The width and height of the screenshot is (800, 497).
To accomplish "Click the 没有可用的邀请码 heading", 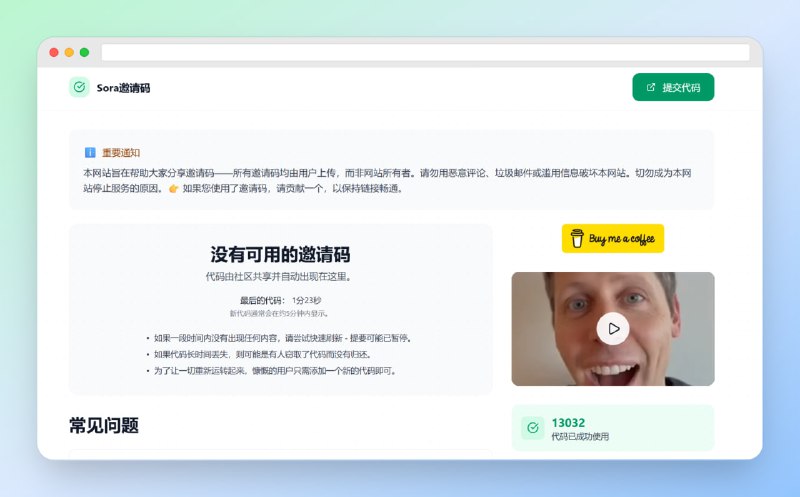I will [280, 255].
